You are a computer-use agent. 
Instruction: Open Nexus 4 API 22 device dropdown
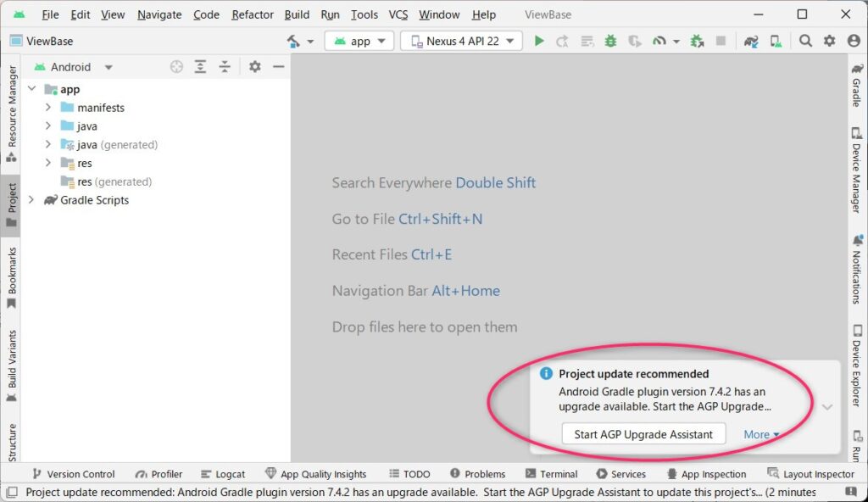tap(462, 41)
